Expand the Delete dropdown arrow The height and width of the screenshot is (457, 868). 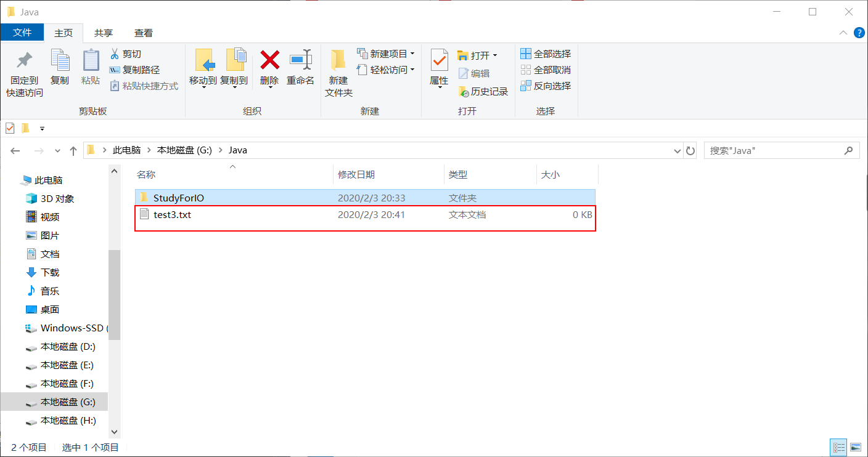click(269, 87)
